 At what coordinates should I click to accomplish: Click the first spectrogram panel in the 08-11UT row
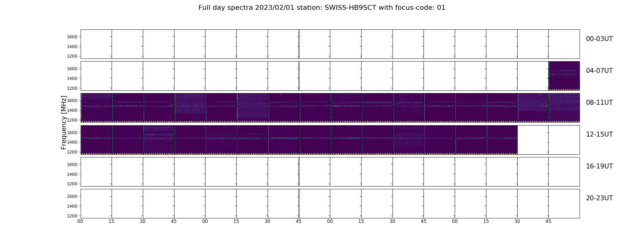pyautogui.click(x=96, y=108)
